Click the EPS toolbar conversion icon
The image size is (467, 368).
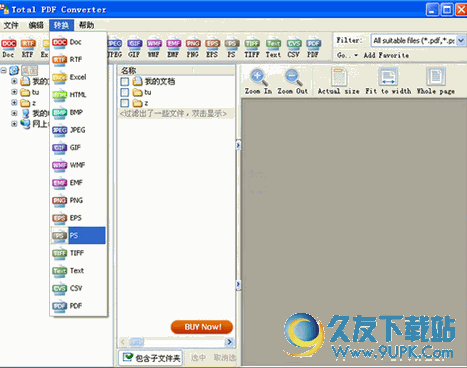coord(212,47)
